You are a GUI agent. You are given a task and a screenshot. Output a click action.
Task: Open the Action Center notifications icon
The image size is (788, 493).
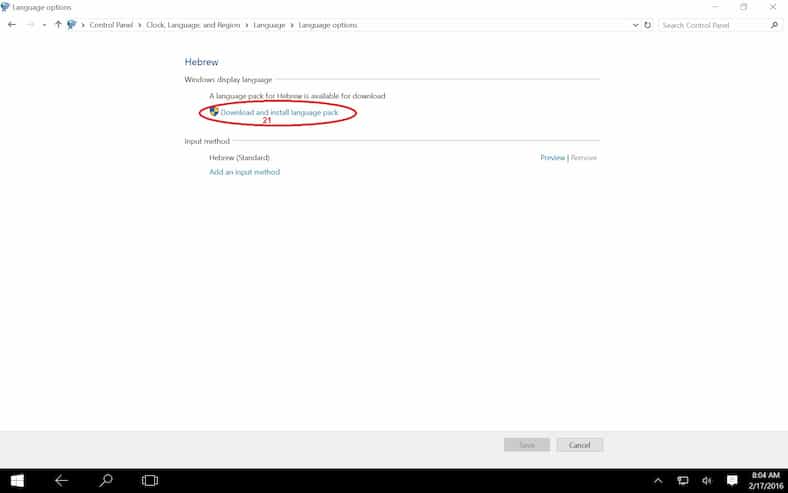[732, 481]
